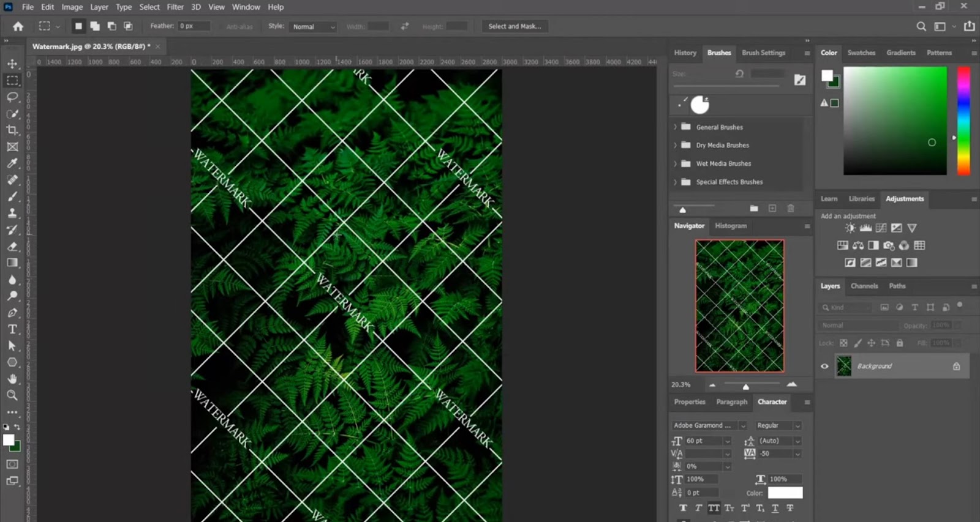Select the Hand tool
Screen dimensions: 980x522
[12, 379]
